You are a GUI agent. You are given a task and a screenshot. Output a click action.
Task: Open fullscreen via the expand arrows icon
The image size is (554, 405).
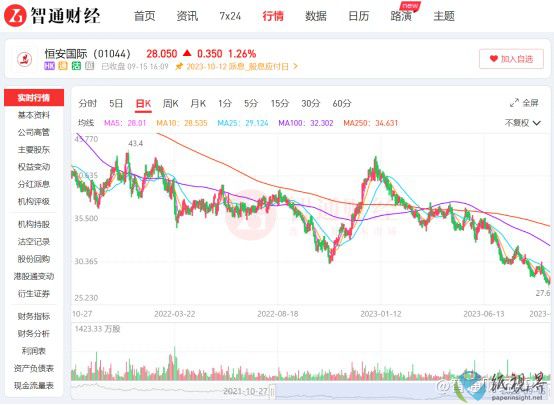point(514,103)
